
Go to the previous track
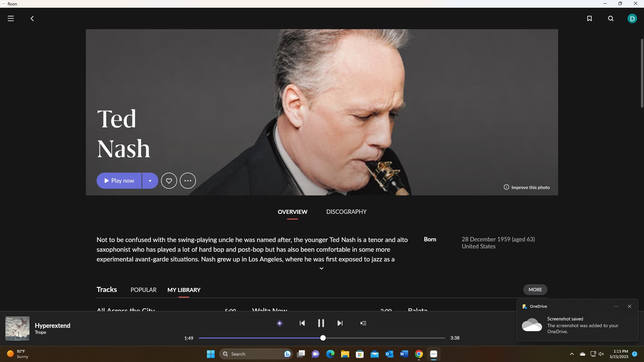[302, 323]
